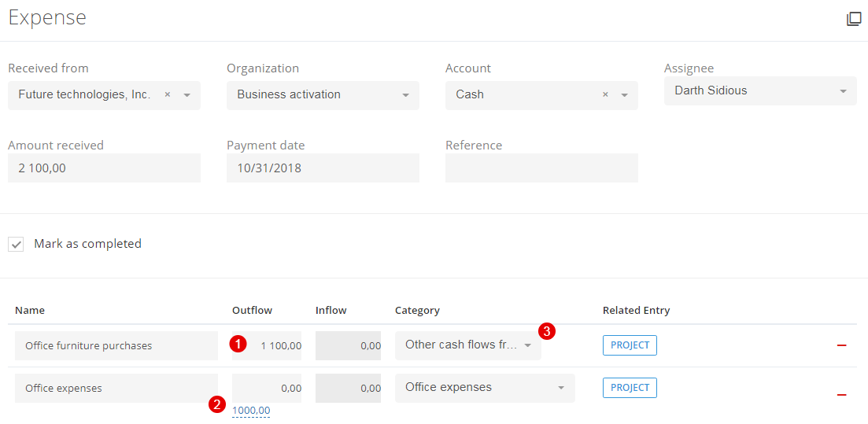Clear the Cash account with x icon
The height and width of the screenshot is (424, 868).
605,94
